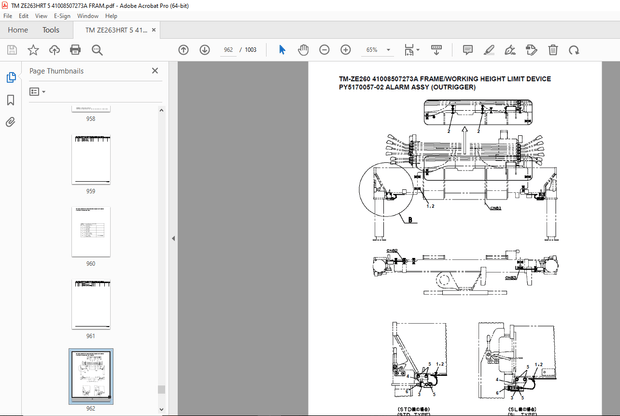Open the E-Sign menu

[62, 16]
